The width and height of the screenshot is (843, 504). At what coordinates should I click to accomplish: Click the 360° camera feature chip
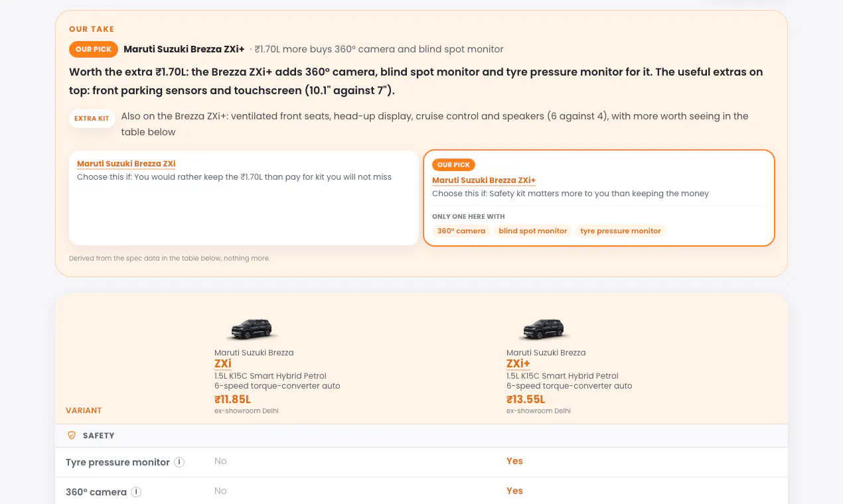coord(461,231)
